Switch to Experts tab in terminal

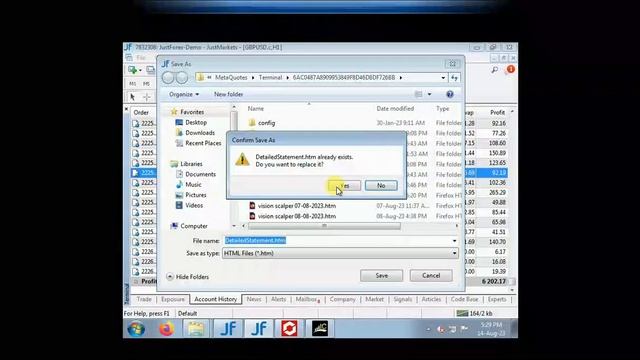click(x=497, y=299)
